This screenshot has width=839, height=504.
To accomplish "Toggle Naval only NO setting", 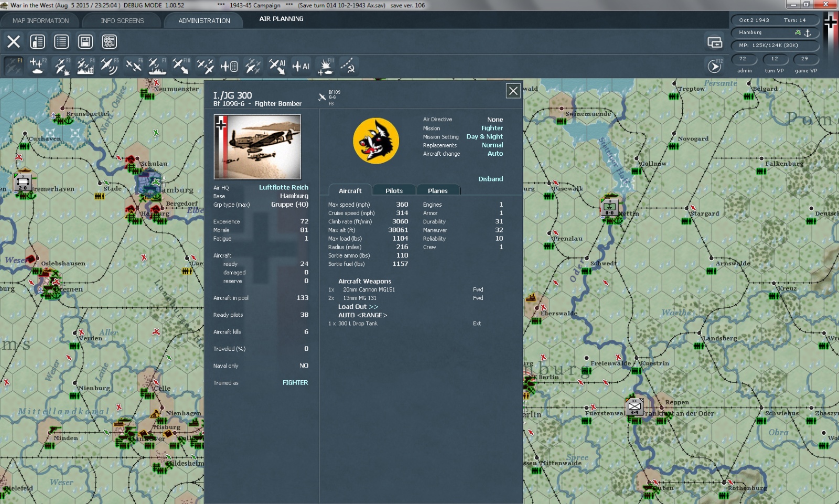I will point(304,366).
